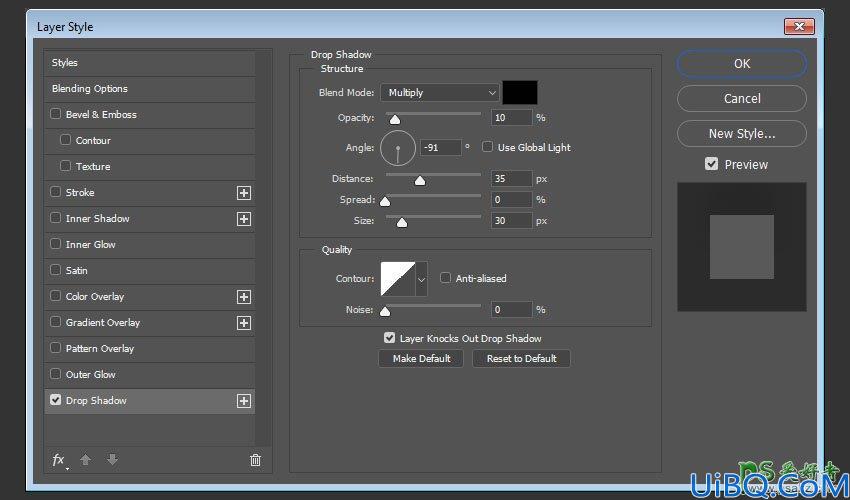Enable the Pattern Overlay checkbox

coord(55,348)
